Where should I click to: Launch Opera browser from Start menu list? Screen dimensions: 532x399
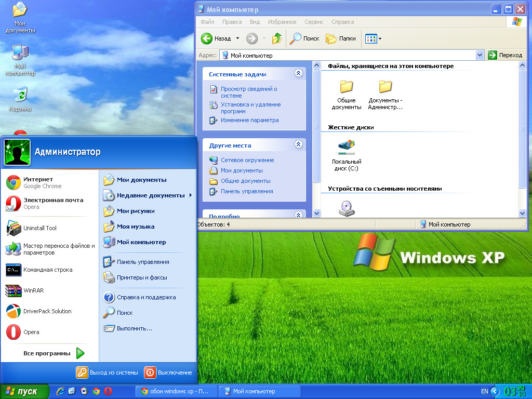click(50, 332)
